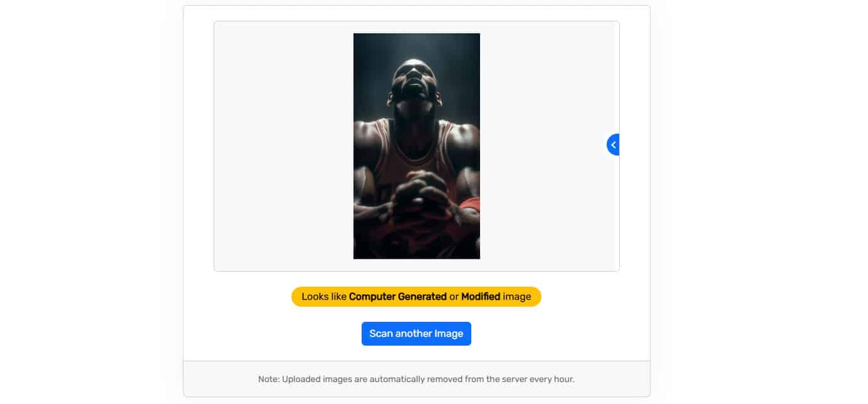
Task: Click the player's upturned face in the image
Action: 414,80
